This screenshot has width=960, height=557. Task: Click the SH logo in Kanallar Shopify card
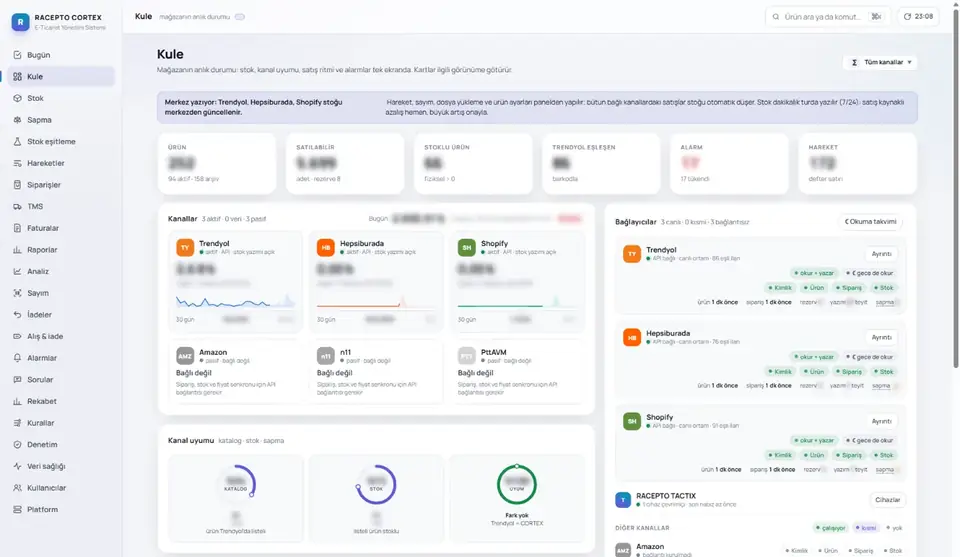pyautogui.click(x=467, y=247)
